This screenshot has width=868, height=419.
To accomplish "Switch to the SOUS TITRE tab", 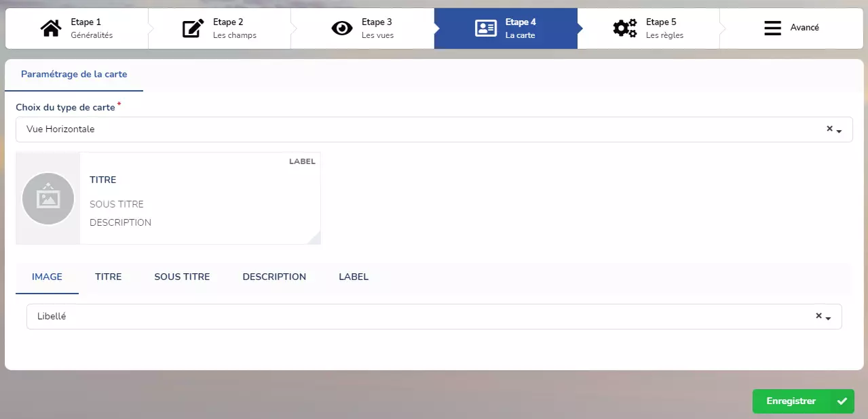I will coord(182,277).
